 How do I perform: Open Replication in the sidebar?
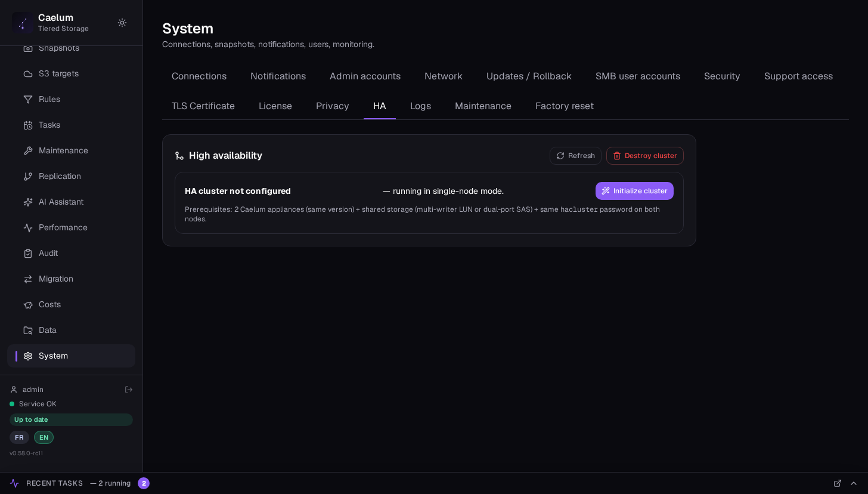pyautogui.click(x=71, y=177)
